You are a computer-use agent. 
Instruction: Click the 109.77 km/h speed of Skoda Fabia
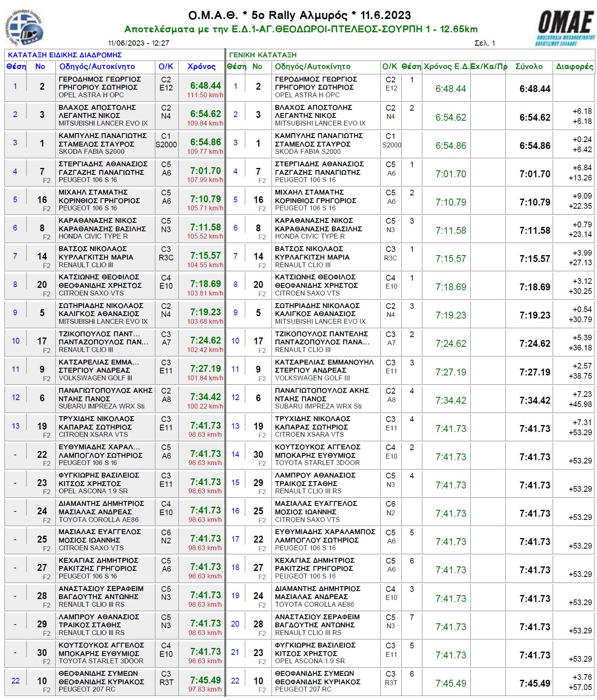(x=205, y=151)
